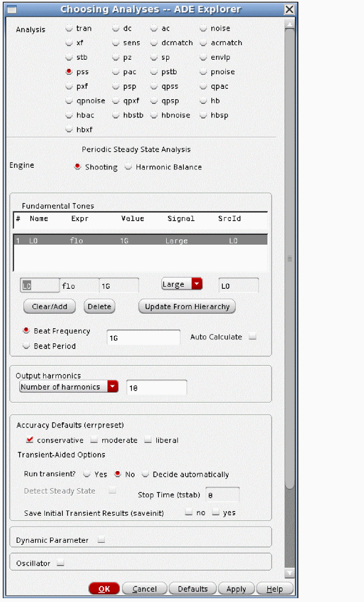Check saveinit yes checkbox
364x602 pixels.
pos(216,512)
